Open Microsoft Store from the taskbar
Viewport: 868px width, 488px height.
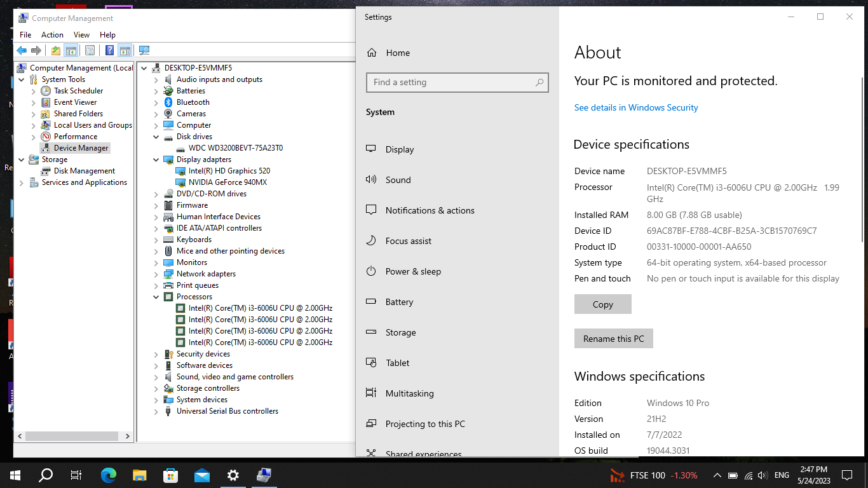[171, 475]
